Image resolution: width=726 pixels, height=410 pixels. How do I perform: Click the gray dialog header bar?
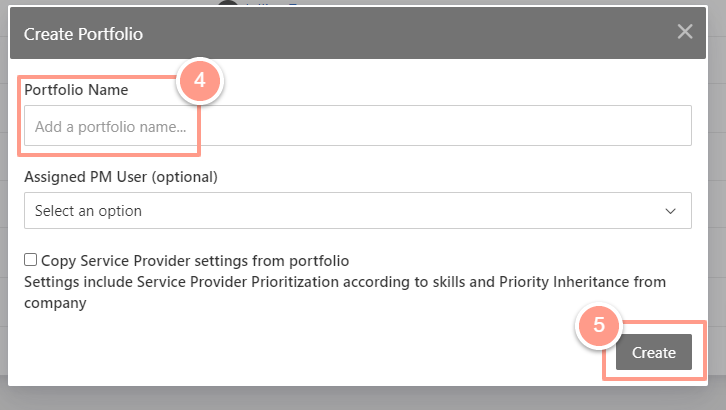358,32
